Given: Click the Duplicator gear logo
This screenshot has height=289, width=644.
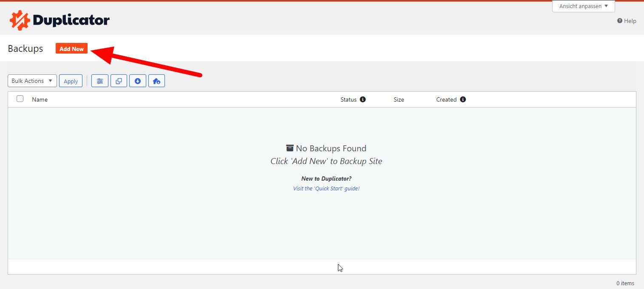Looking at the screenshot, I should [x=19, y=20].
